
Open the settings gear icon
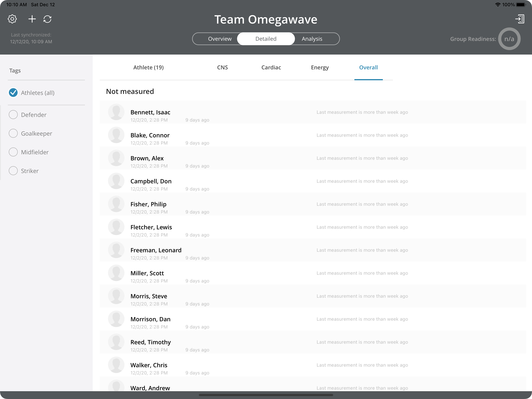click(12, 19)
